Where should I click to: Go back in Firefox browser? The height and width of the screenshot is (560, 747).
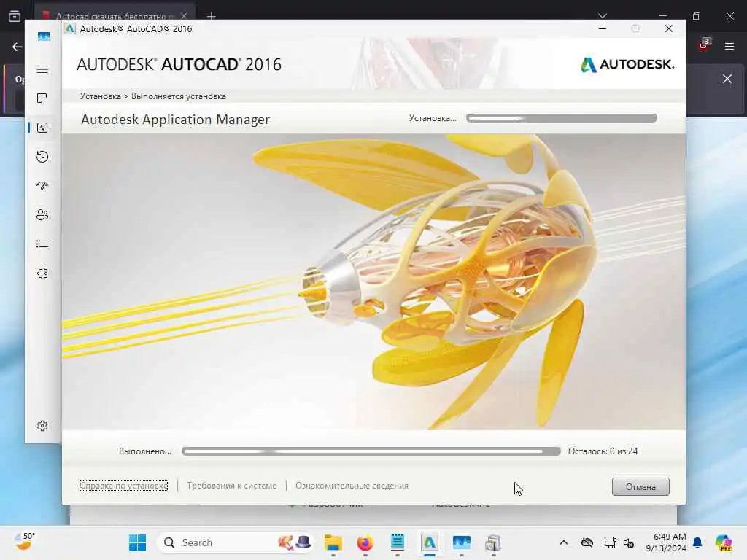coord(18,47)
